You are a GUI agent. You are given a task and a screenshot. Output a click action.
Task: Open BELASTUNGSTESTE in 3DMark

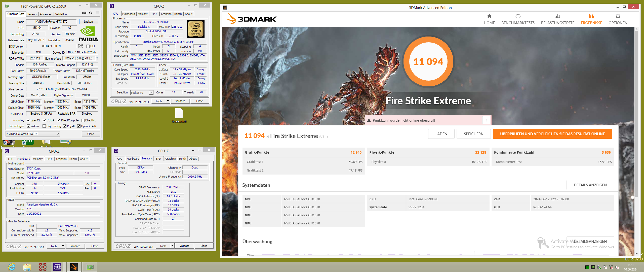[x=558, y=19]
